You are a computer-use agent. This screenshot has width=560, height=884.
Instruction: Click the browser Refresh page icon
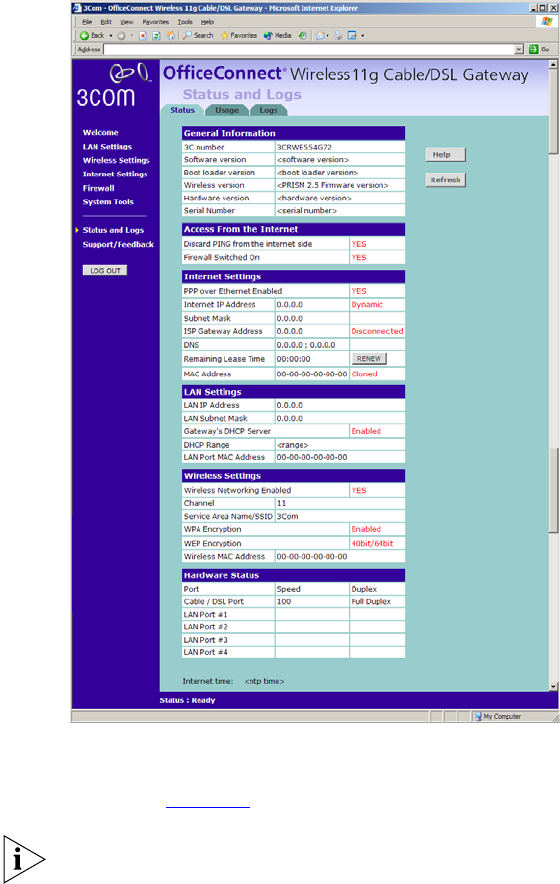(156, 35)
